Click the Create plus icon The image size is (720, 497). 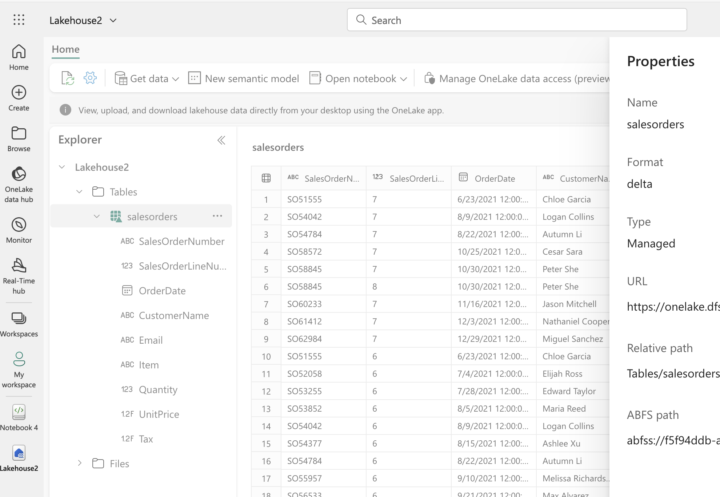19,98
